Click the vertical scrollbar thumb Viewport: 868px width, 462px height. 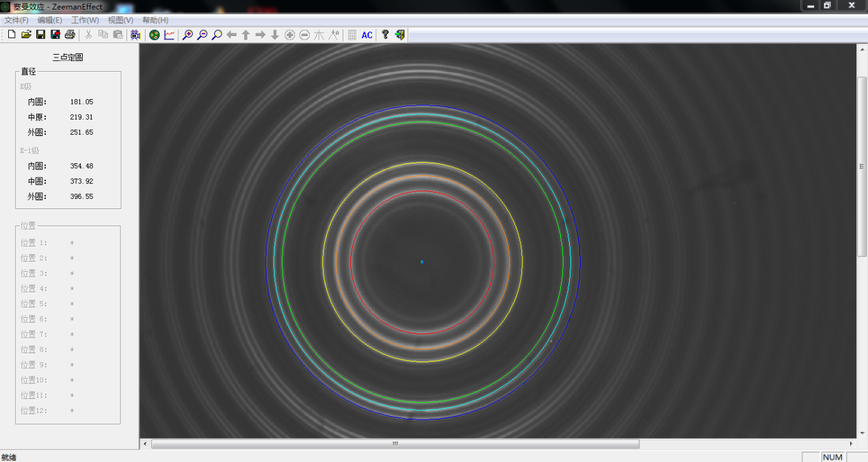(862, 166)
